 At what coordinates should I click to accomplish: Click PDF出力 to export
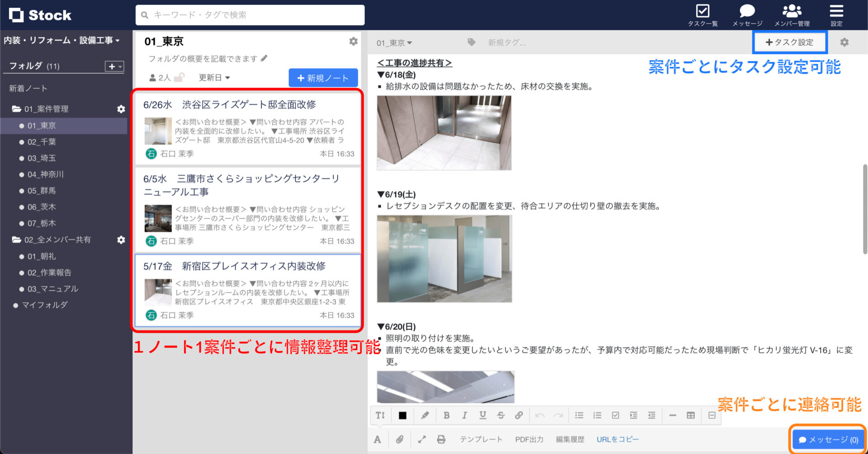[x=529, y=439]
